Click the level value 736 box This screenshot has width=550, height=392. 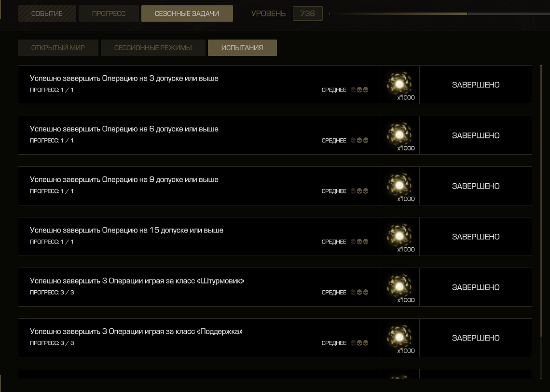[308, 14]
